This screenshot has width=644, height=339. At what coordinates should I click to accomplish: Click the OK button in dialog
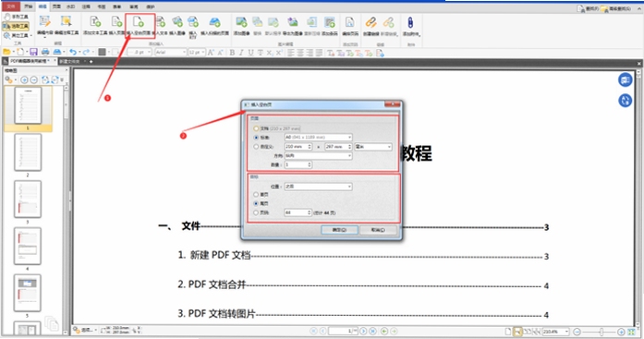tap(339, 230)
